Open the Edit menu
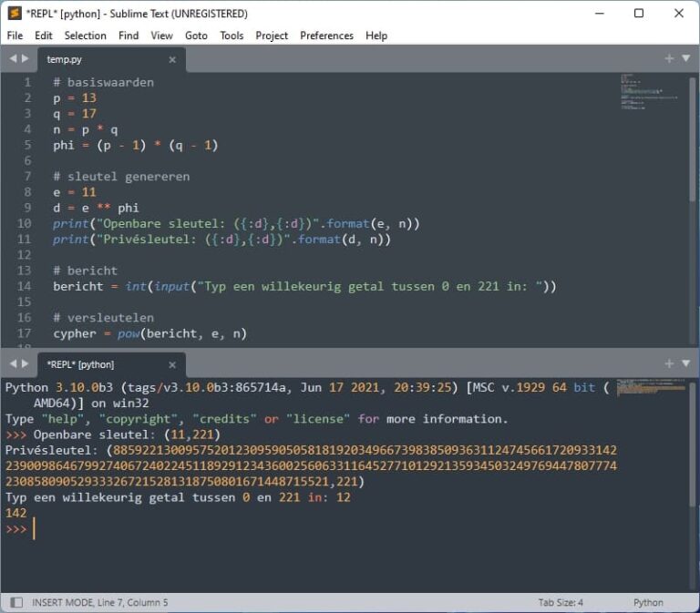The width and height of the screenshot is (700, 613). click(44, 36)
